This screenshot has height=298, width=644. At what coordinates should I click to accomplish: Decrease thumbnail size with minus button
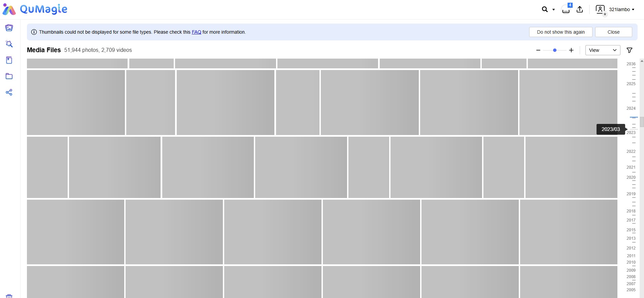[x=538, y=50]
